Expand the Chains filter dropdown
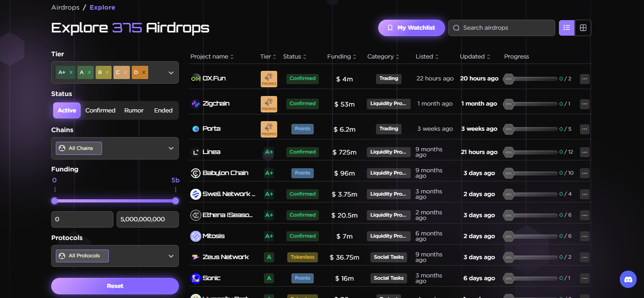 point(171,149)
